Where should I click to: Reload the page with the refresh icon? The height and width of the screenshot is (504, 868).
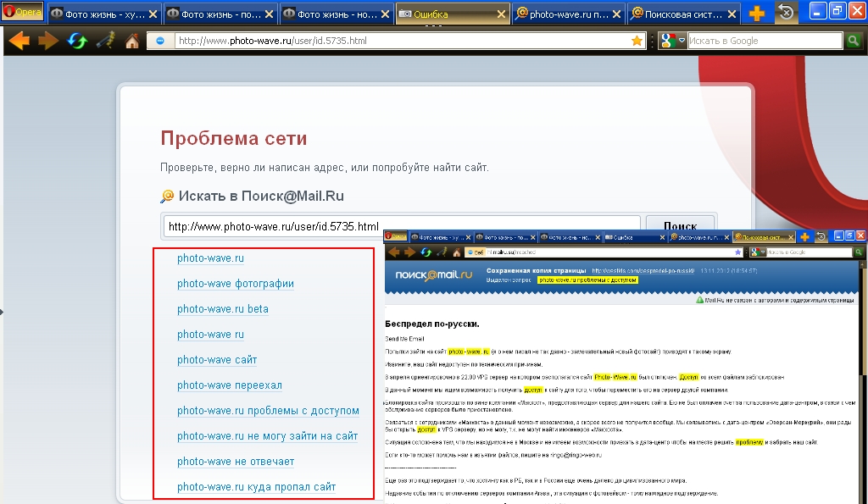[x=77, y=41]
